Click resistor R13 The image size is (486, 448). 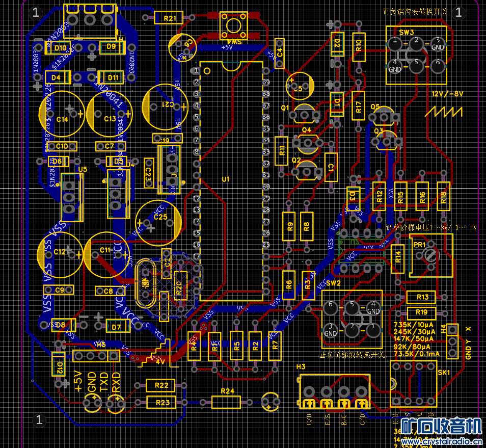click(x=421, y=297)
